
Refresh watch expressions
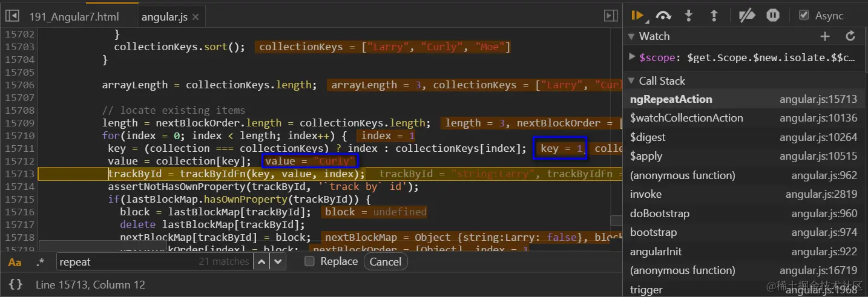coord(850,36)
